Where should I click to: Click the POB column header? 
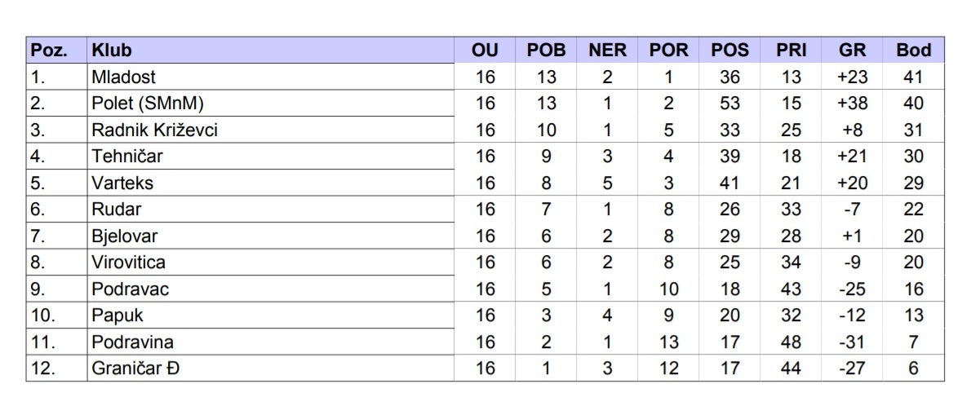[546, 50]
